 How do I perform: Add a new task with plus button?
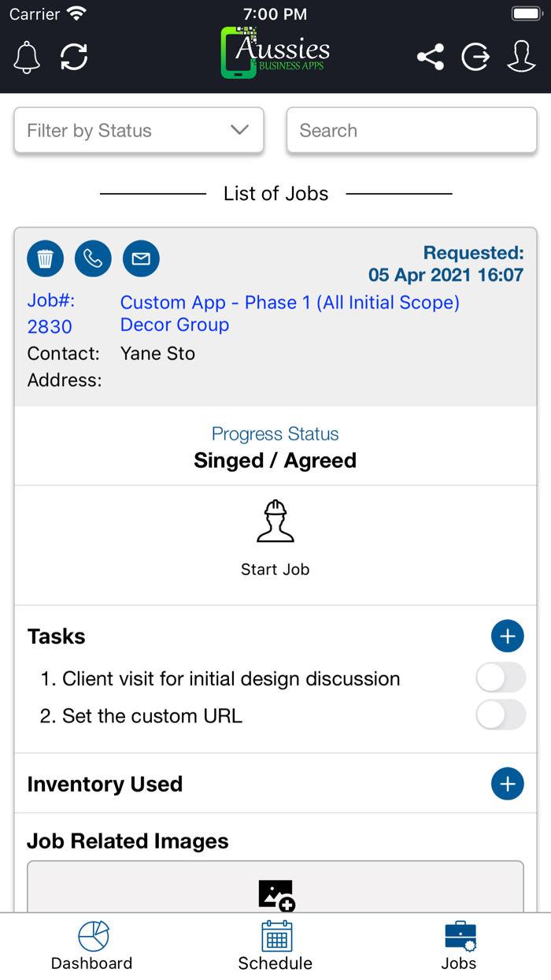coord(507,636)
